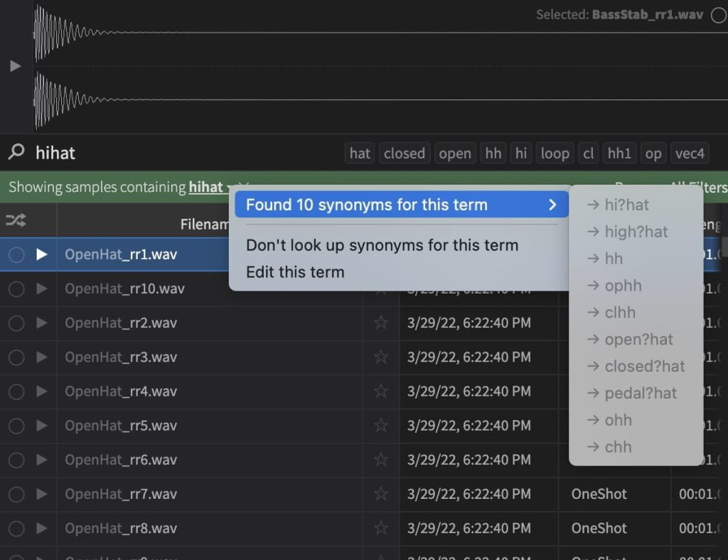728x560 pixels.
Task: Play the OpenHat_rr10.wav sample
Action: point(42,289)
